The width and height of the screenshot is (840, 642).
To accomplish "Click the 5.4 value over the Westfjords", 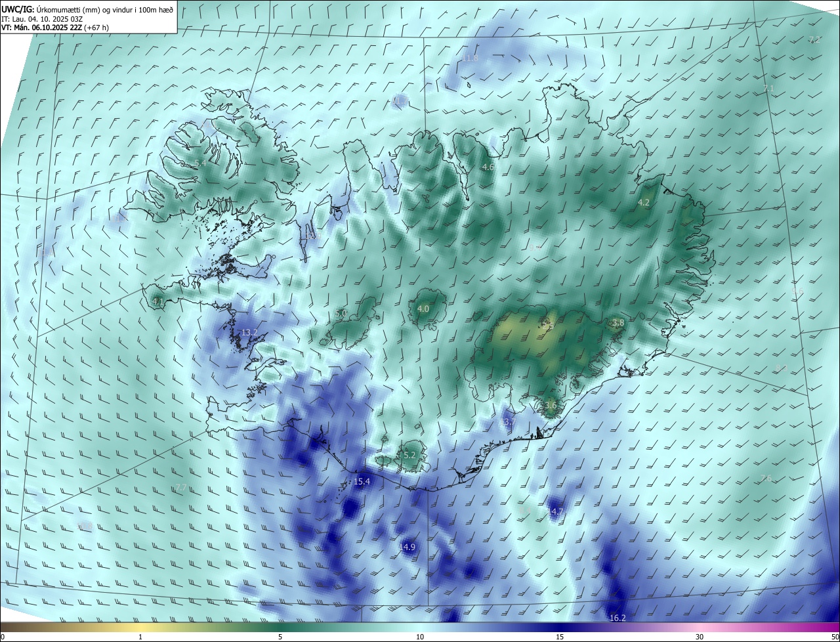I will pos(200,163).
